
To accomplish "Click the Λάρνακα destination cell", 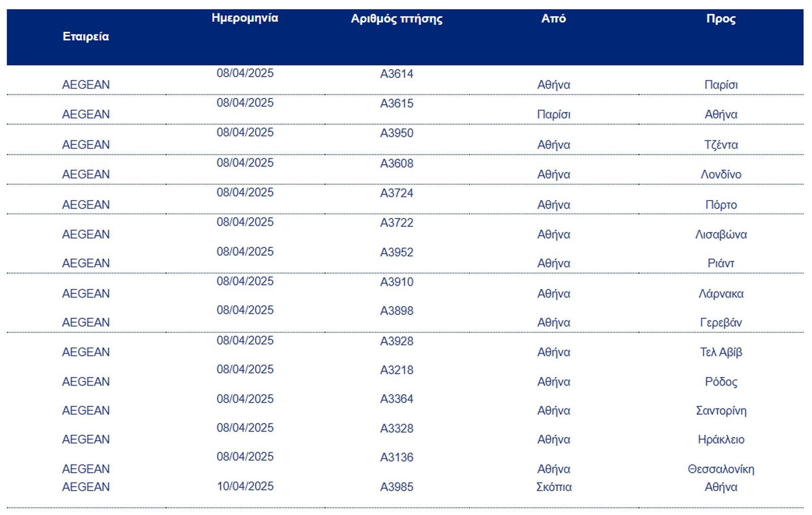I will [721, 294].
